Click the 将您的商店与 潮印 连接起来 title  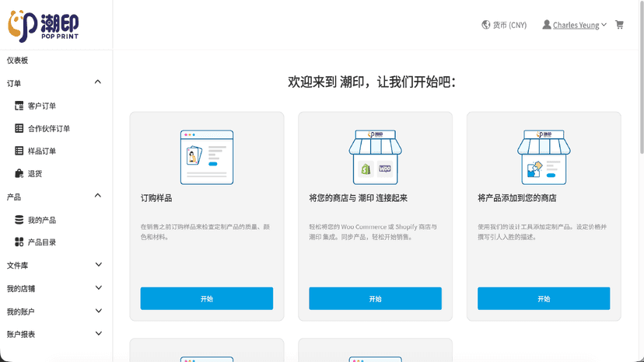pyautogui.click(x=358, y=198)
